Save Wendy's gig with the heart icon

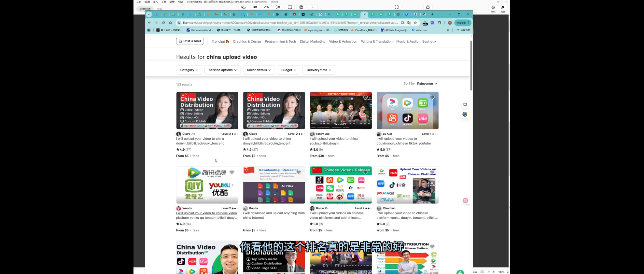click(232, 172)
